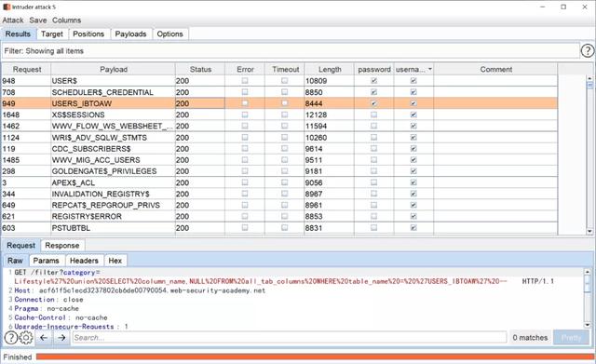Open the Hex view tab
This screenshot has height=364, width=596.
(x=115, y=261)
